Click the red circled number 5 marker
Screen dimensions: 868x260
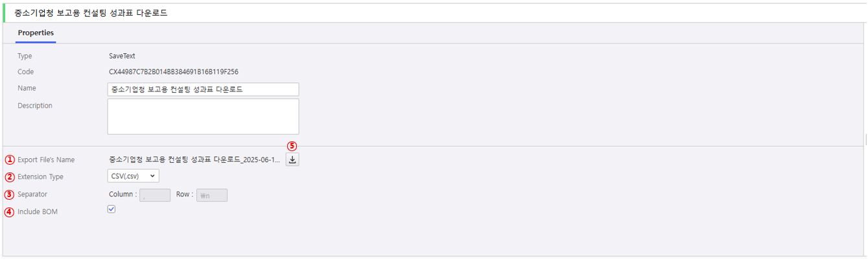point(292,146)
